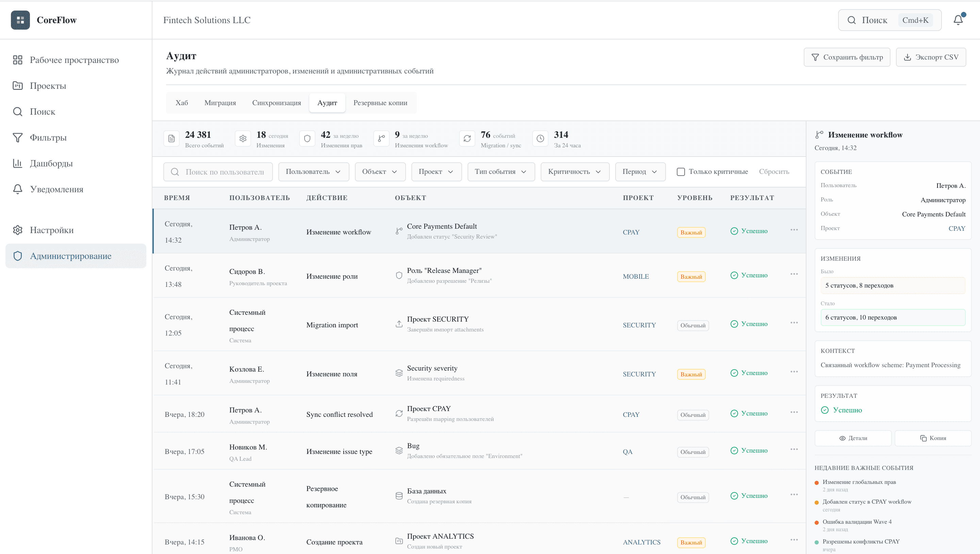Viewport: 980px width, 554px height.
Task: Select the Проекты icon in the sidebar
Action: [18, 86]
